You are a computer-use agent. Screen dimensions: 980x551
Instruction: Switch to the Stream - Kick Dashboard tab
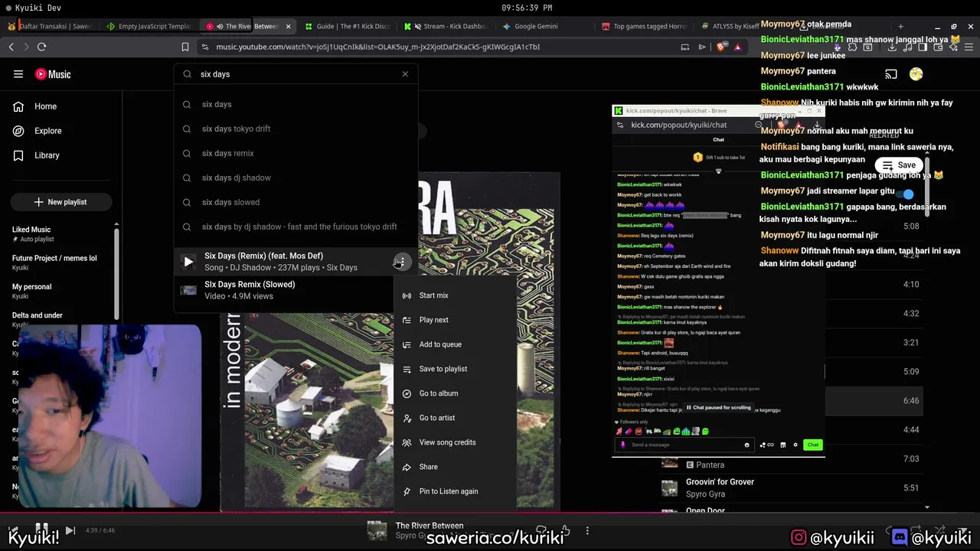(x=446, y=26)
